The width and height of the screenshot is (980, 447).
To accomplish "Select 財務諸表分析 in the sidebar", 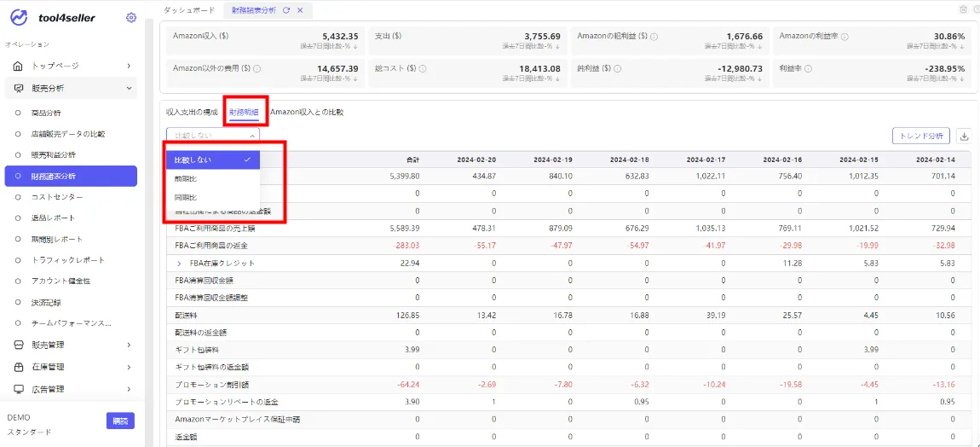I will pyautogui.click(x=71, y=176).
